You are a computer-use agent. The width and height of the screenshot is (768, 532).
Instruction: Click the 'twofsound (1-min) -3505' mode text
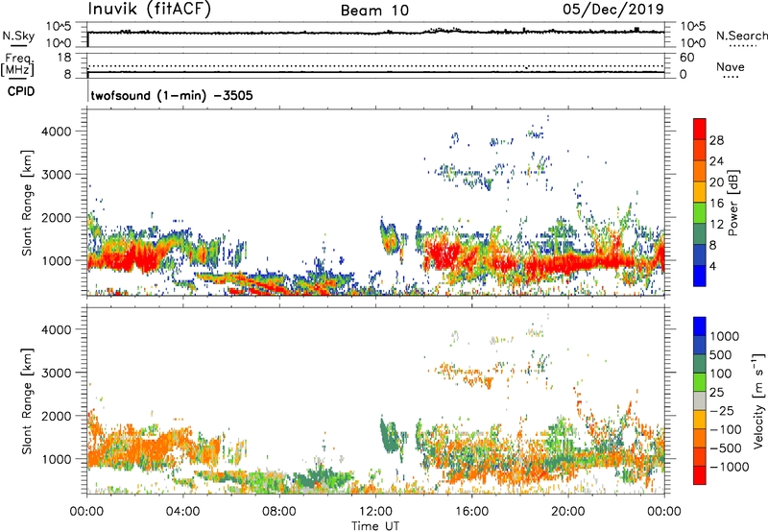click(172, 95)
